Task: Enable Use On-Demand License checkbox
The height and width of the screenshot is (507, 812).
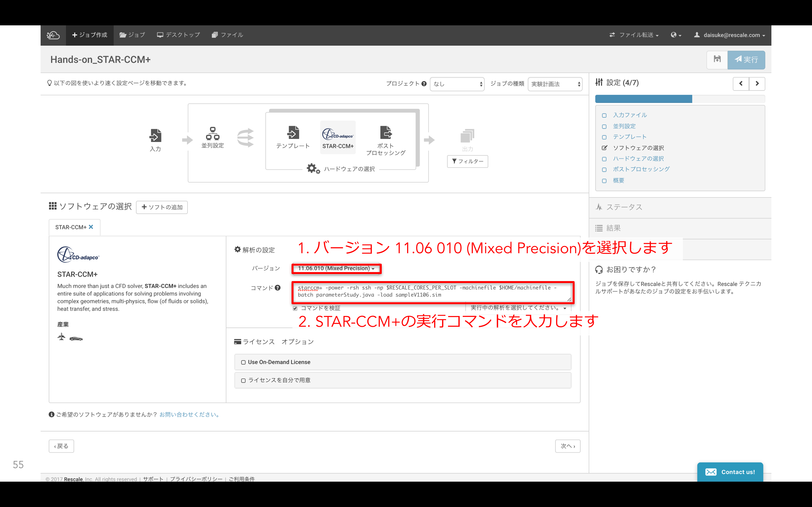Action: 243,362
